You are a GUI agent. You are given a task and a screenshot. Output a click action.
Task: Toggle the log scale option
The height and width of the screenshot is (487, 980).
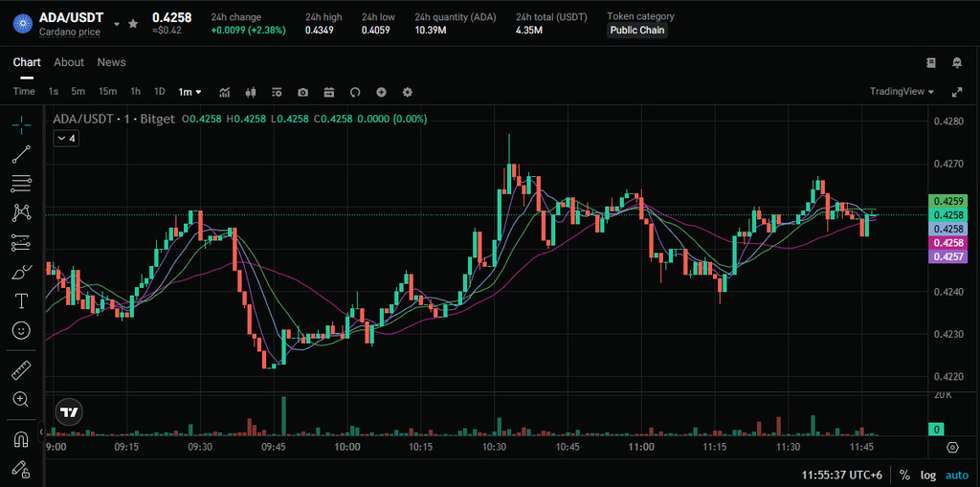pos(928,475)
